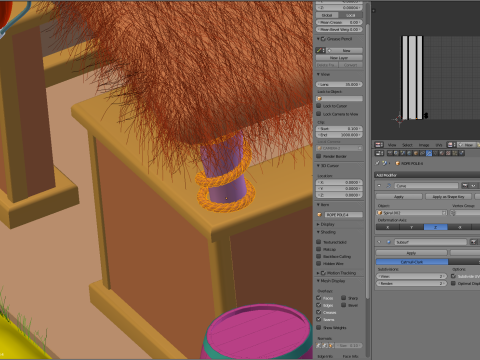Click the first vertex Normals display icon

[318, 345]
